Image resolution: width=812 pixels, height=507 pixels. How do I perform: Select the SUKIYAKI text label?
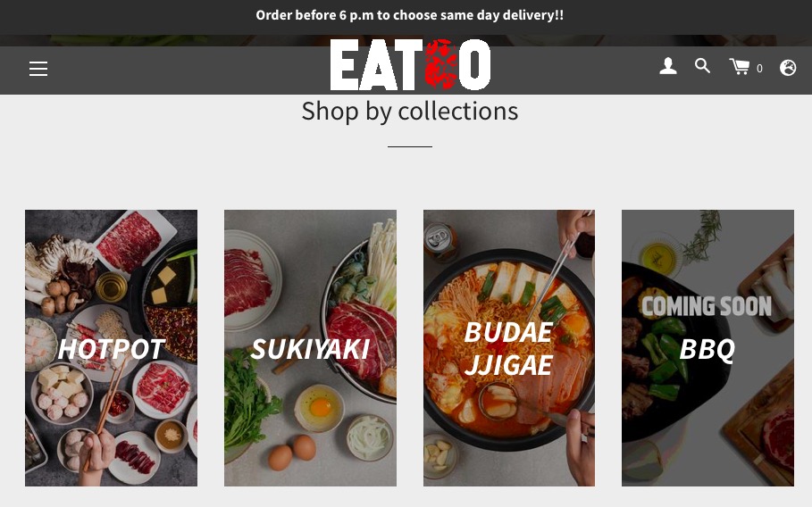310,349
